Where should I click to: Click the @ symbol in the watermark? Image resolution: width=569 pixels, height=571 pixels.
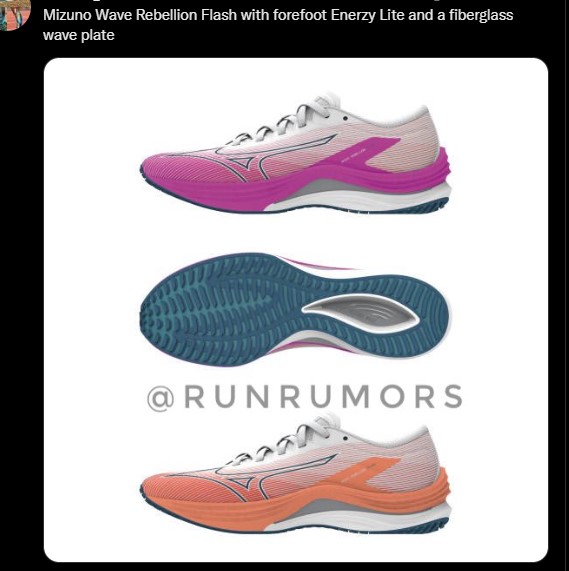pyautogui.click(x=161, y=399)
